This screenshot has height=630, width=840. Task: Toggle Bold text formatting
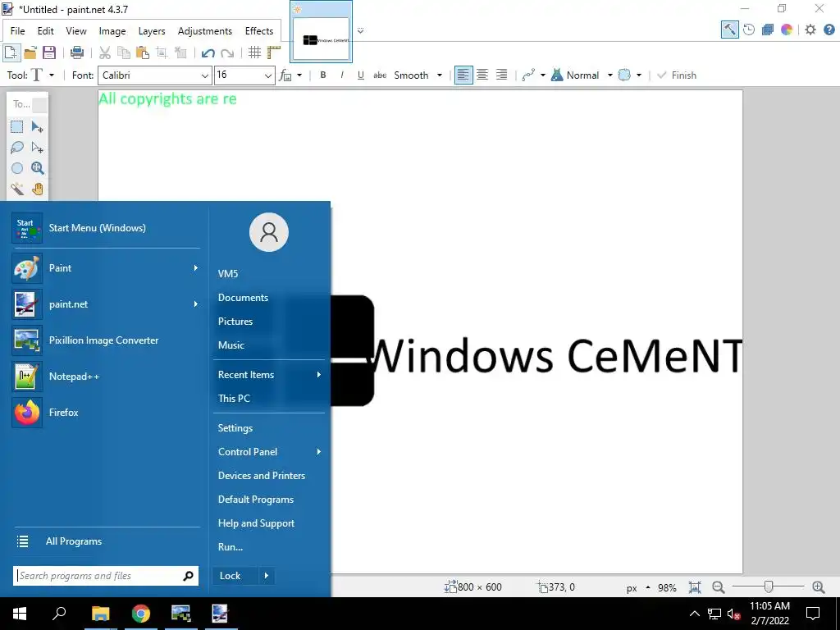[x=323, y=75]
